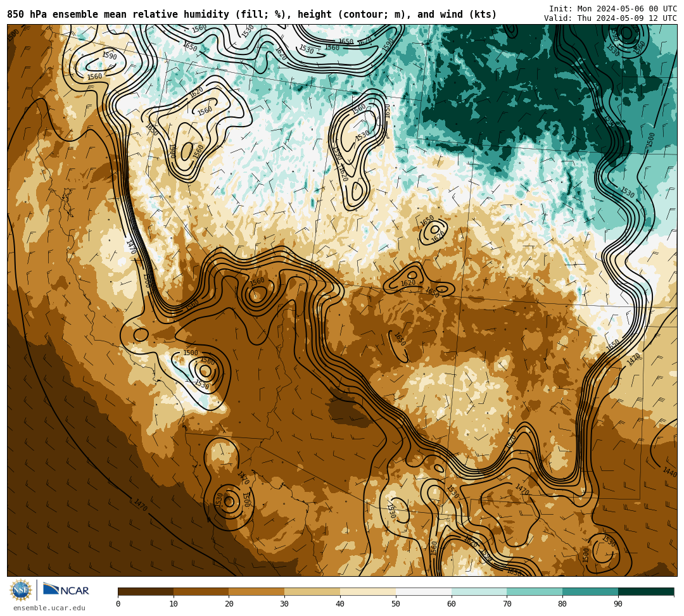Screen dimensions: 684x616
Task: Select the 80–90 dark teal colorbar segment
Action: click(590, 591)
